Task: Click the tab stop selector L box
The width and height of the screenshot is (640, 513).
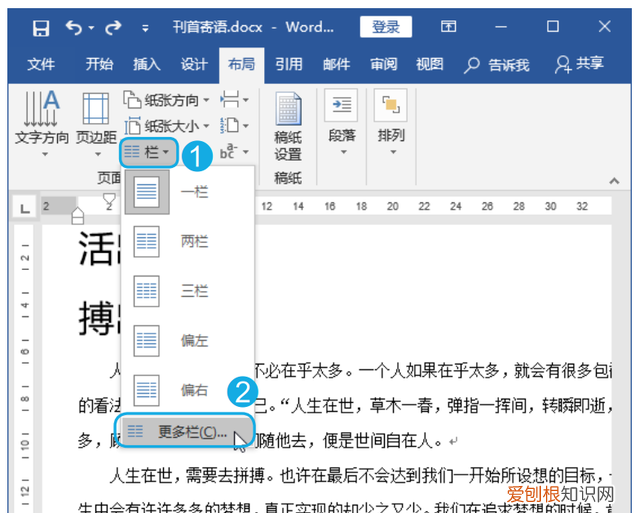Action: pos(25,209)
